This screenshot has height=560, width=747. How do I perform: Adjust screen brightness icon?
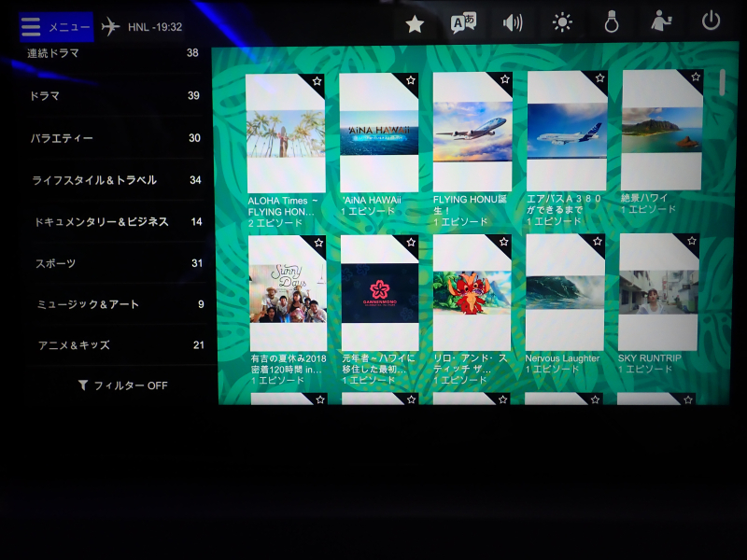click(x=562, y=22)
